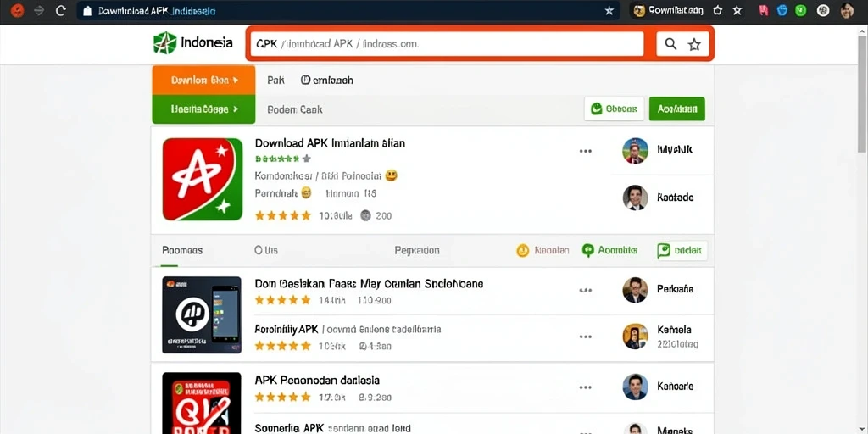The image size is (868, 434).
Task: Open the black phone app thumbnail
Action: tap(202, 315)
